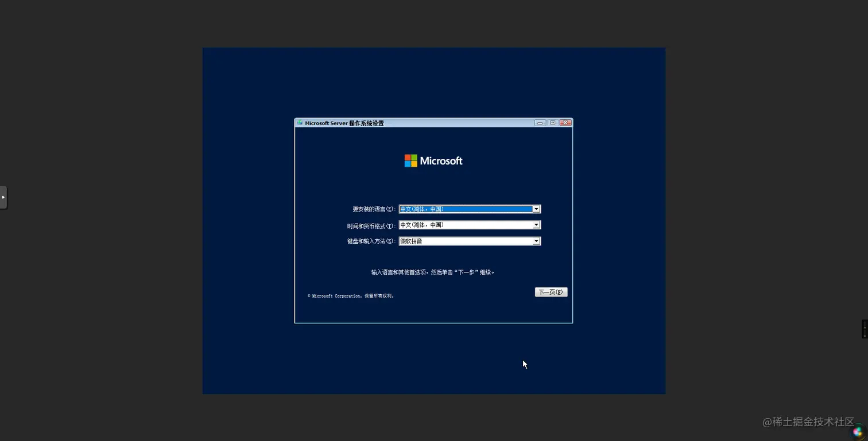Screen dimensions: 868x441
Task: Close the Microsoft Server setup window
Action: 565,123
